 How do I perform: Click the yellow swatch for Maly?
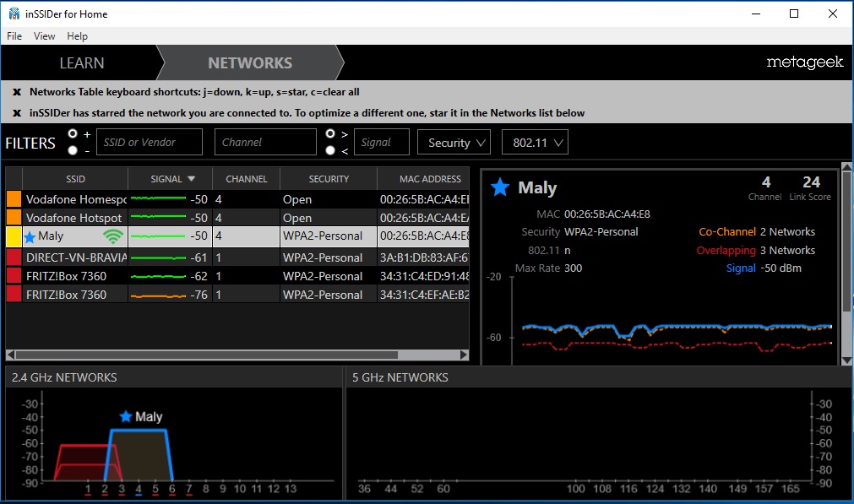coord(14,236)
